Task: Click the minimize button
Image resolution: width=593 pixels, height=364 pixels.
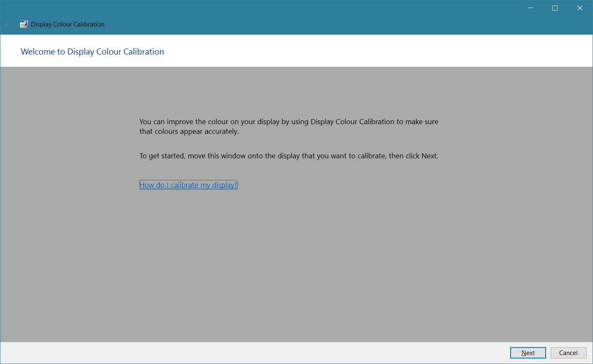Action: pyautogui.click(x=530, y=8)
